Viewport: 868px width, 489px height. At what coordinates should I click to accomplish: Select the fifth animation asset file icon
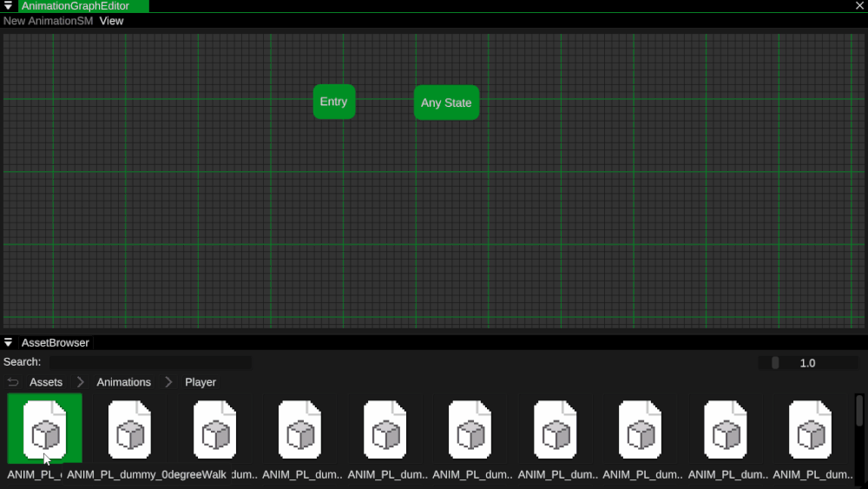pos(385,429)
